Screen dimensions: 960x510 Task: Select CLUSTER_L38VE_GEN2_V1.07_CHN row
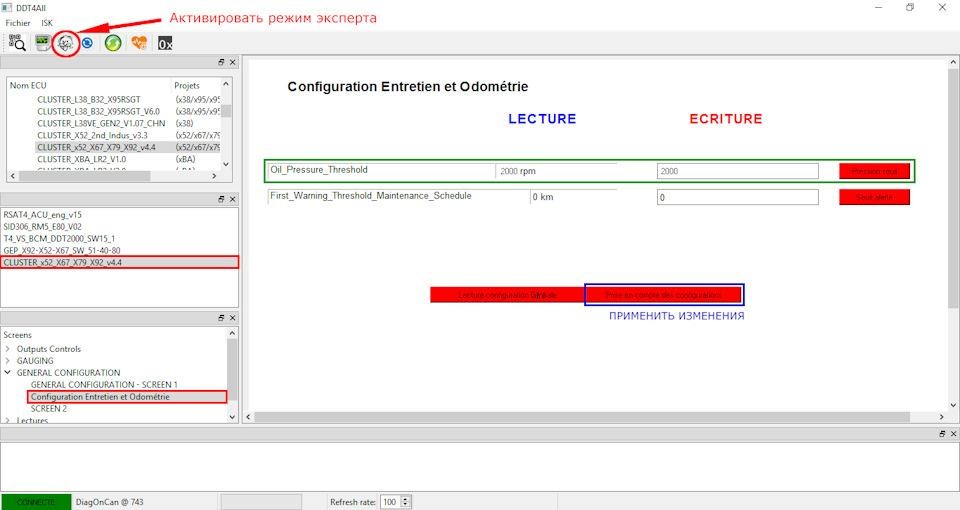[101, 123]
